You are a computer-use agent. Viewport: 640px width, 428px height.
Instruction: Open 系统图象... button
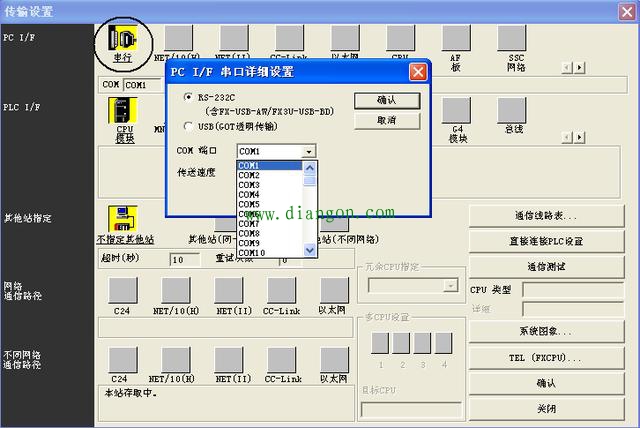tap(547, 331)
